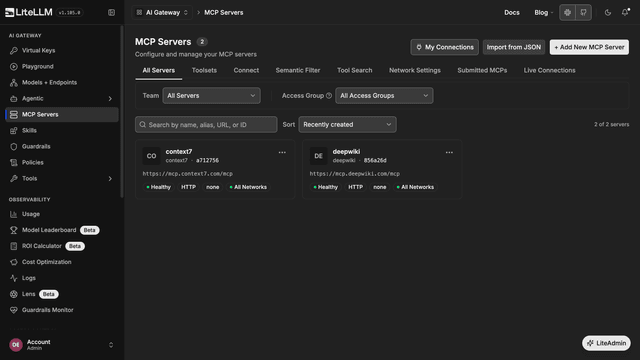Switch to Submitted MCPs tab
The image size is (640, 360).
tap(482, 71)
